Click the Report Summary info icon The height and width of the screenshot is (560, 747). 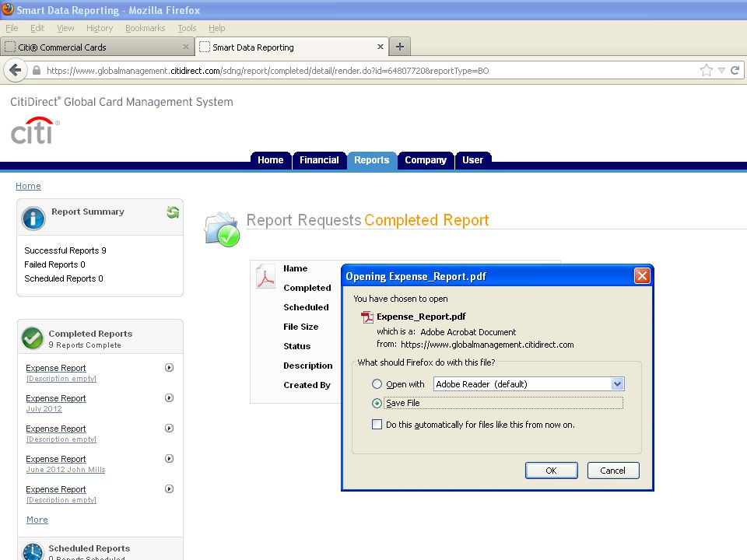(33, 218)
